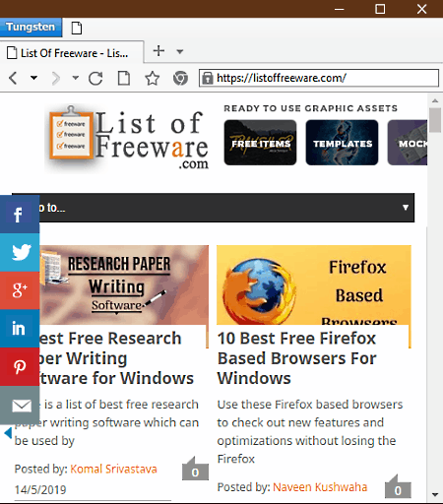
Task: Open a new tab with plus icon
Action: (158, 51)
